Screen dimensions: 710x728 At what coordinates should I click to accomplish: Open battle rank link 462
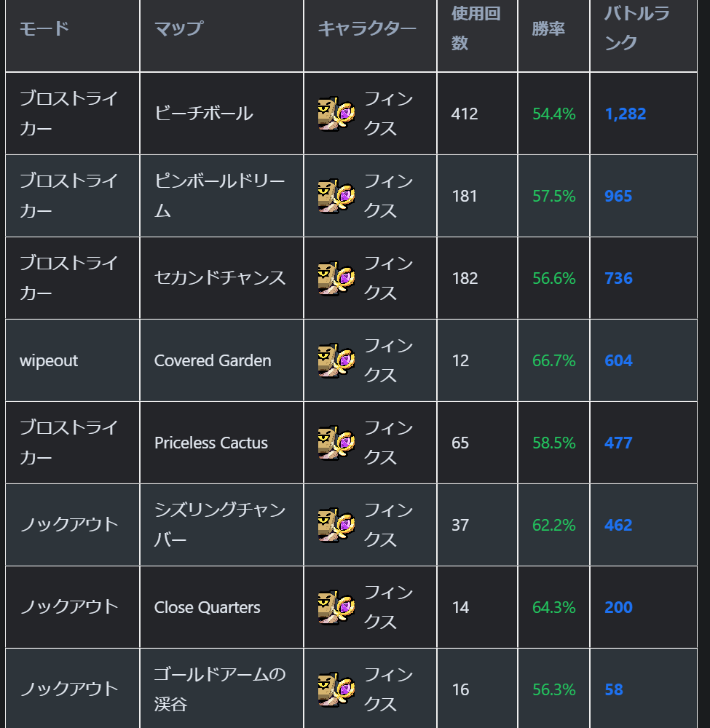(618, 525)
